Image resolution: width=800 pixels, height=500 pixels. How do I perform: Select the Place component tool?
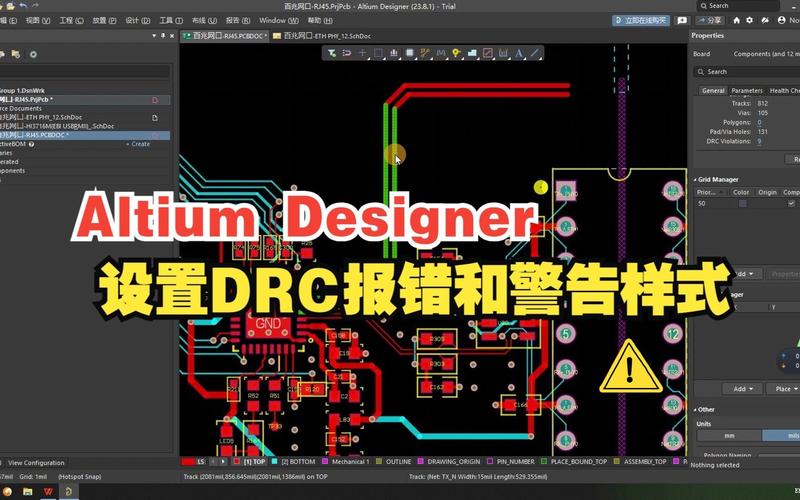[x=409, y=53]
